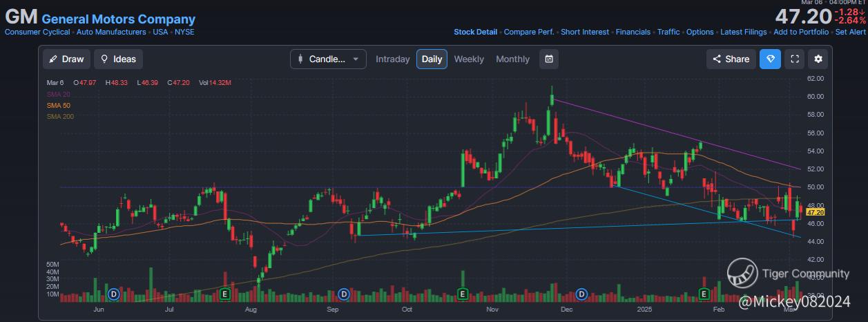Click the earnings marker near August

point(224,294)
